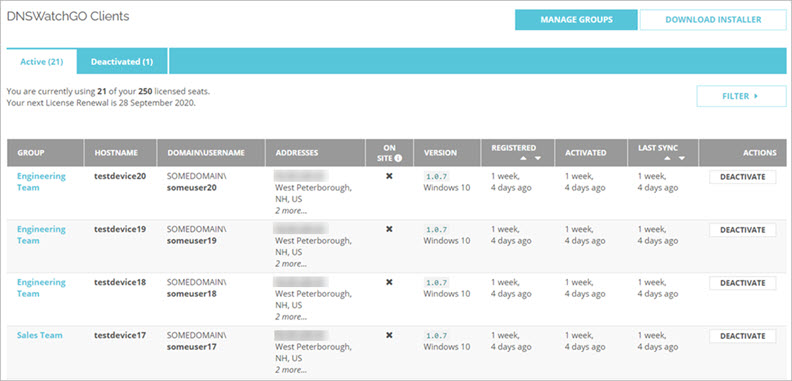
Task: Select username someuser18
Action: (x=192, y=294)
